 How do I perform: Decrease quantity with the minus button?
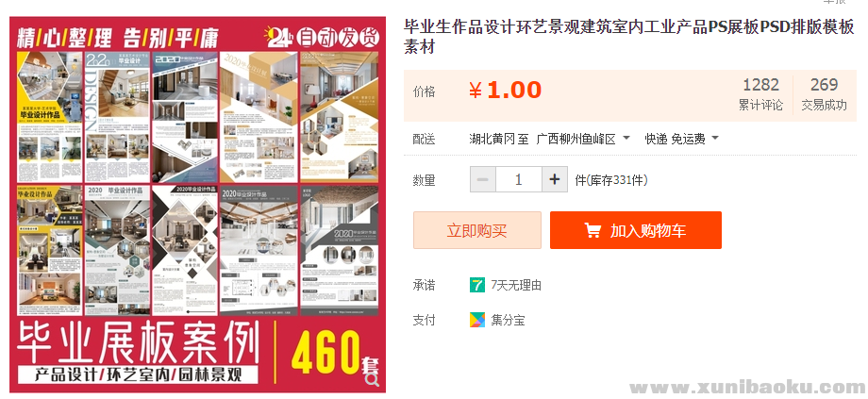point(483,180)
